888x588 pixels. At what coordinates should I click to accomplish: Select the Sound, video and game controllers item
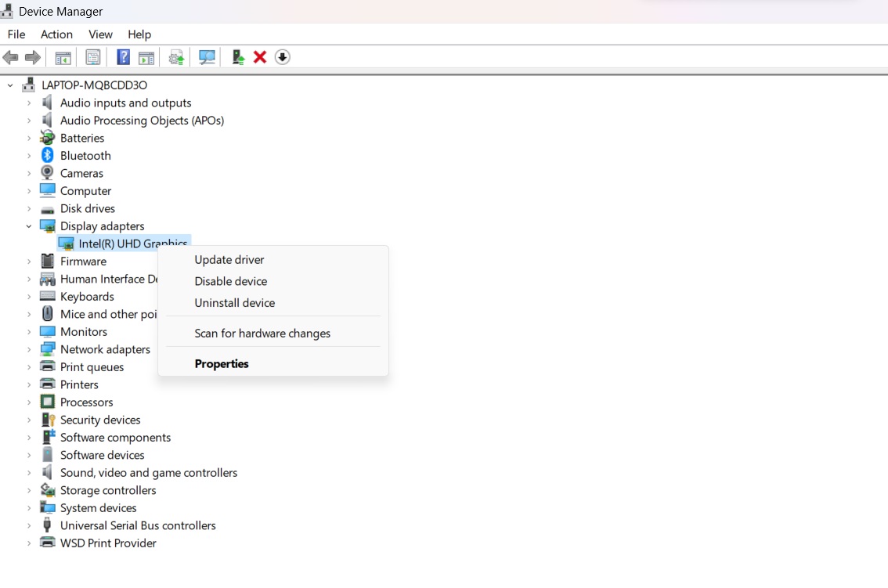point(149,473)
